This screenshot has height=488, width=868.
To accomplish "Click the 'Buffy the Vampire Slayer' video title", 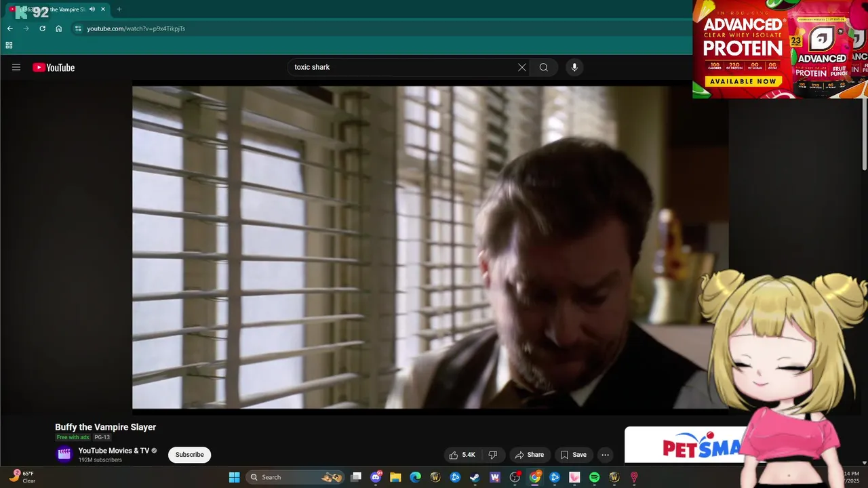I will click(x=105, y=427).
